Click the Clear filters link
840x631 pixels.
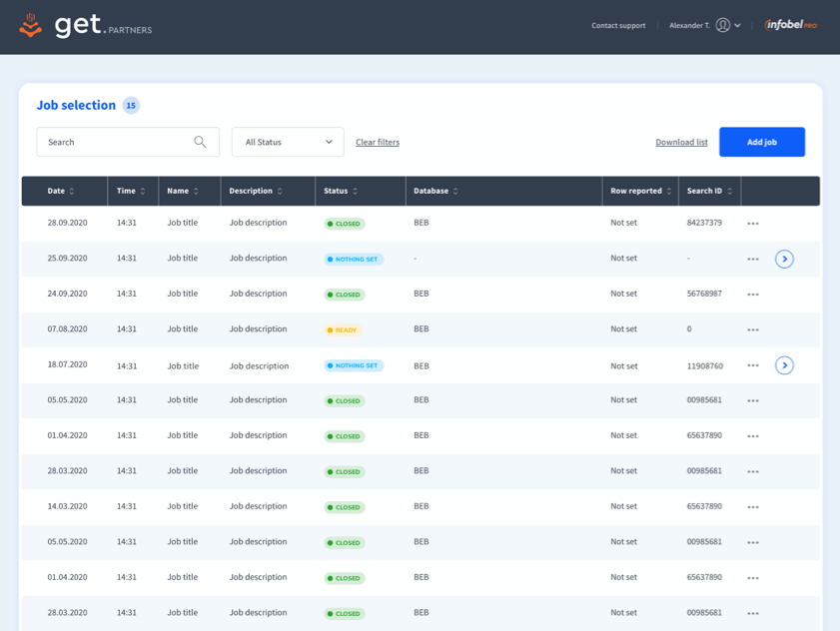378,142
